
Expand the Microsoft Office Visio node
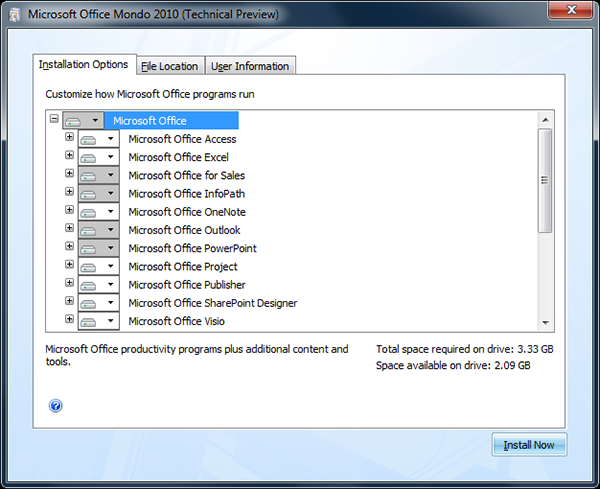69,319
